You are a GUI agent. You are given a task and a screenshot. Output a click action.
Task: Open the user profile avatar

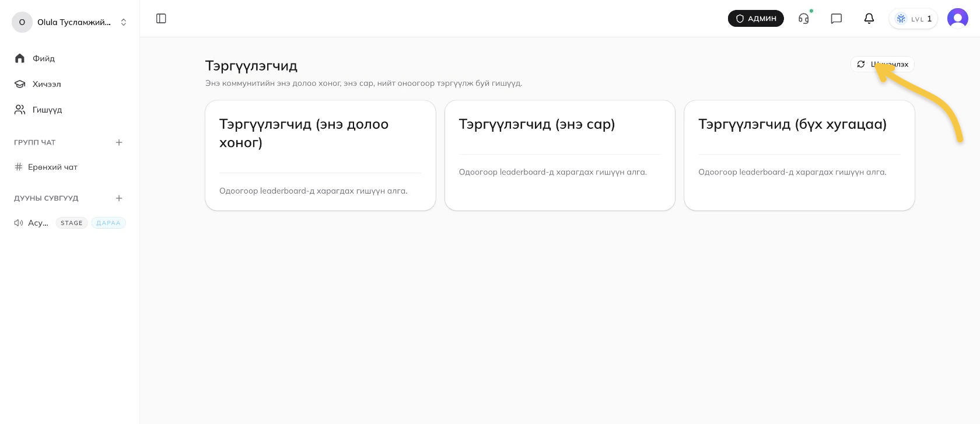958,19
